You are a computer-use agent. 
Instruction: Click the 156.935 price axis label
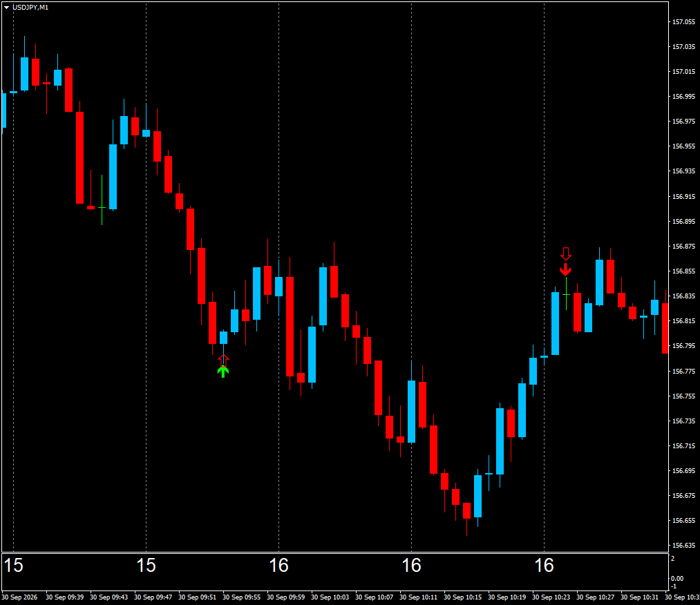683,171
